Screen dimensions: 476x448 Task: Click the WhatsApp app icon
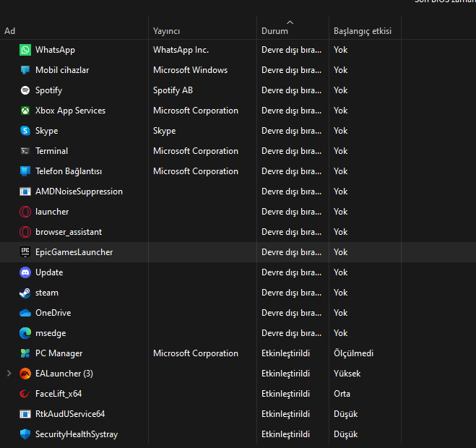click(x=25, y=50)
